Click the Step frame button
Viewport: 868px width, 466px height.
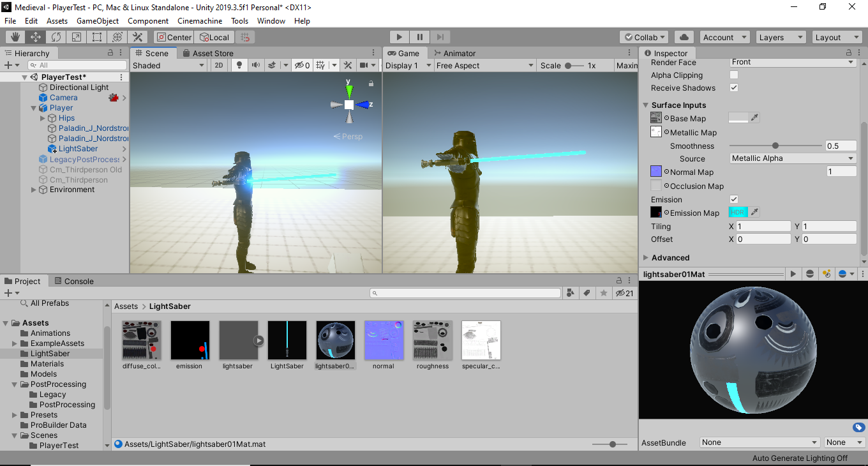coord(440,37)
